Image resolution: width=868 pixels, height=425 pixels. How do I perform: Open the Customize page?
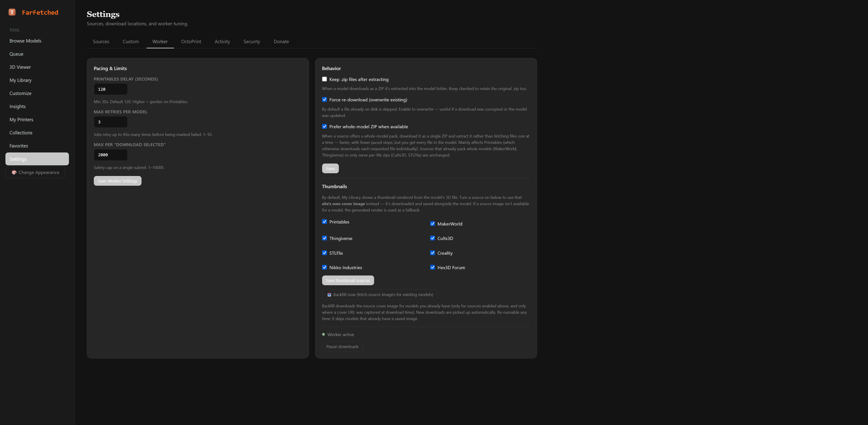(37, 93)
